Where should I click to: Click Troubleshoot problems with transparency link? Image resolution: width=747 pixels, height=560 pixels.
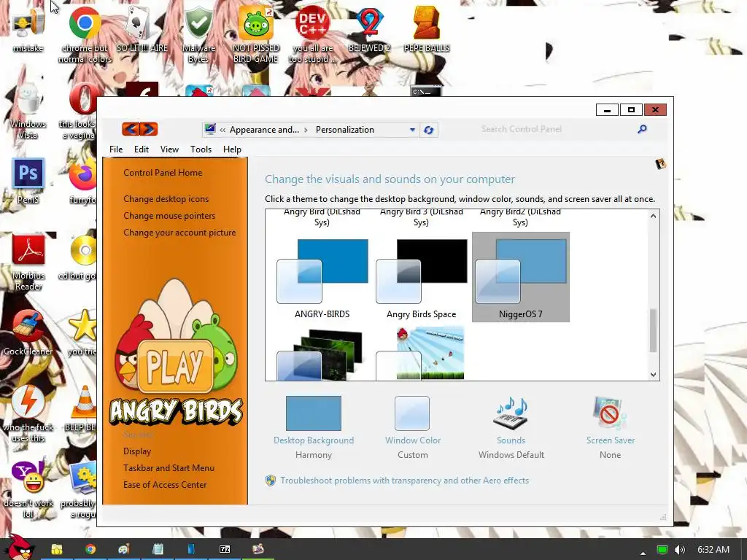pyautogui.click(x=404, y=481)
